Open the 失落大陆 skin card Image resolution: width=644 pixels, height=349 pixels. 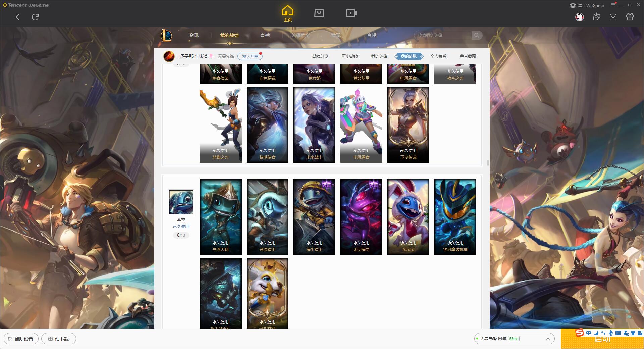point(220,217)
